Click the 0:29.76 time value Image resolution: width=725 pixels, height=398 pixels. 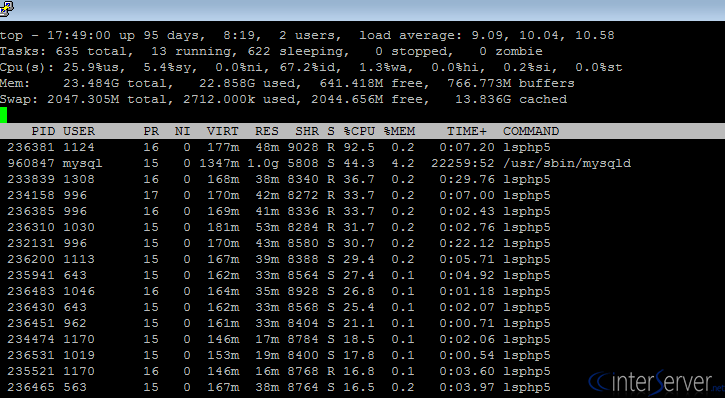[x=467, y=179]
